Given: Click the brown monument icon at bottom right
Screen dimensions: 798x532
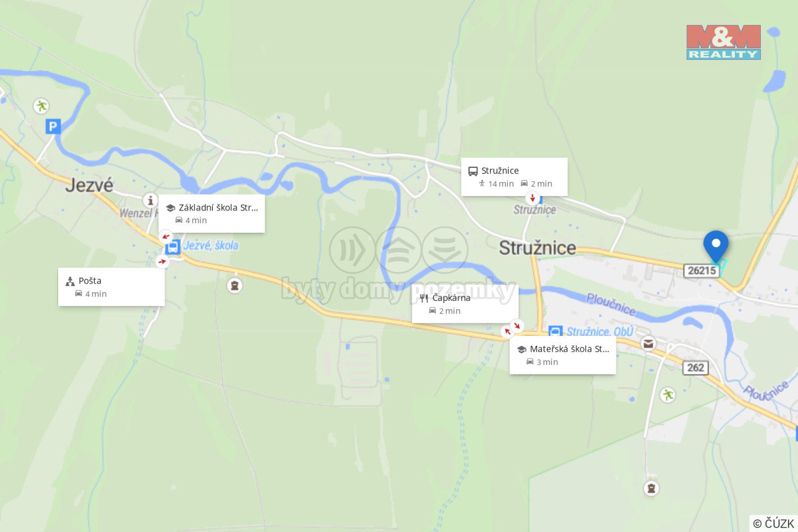Looking at the screenshot, I should pos(651,488).
